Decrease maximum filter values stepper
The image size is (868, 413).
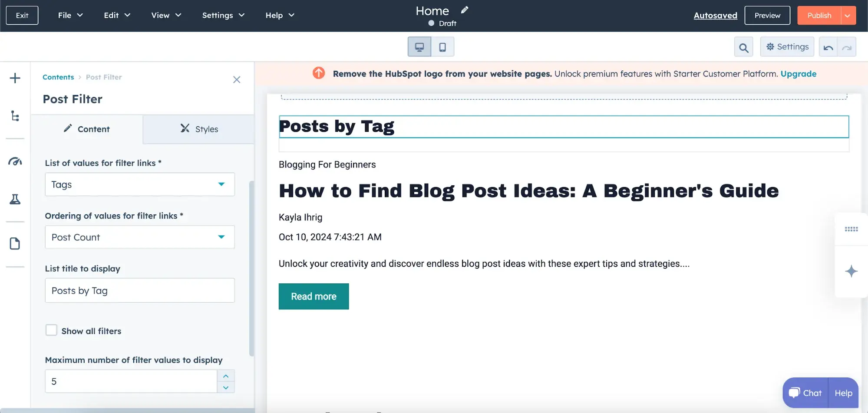226,387
